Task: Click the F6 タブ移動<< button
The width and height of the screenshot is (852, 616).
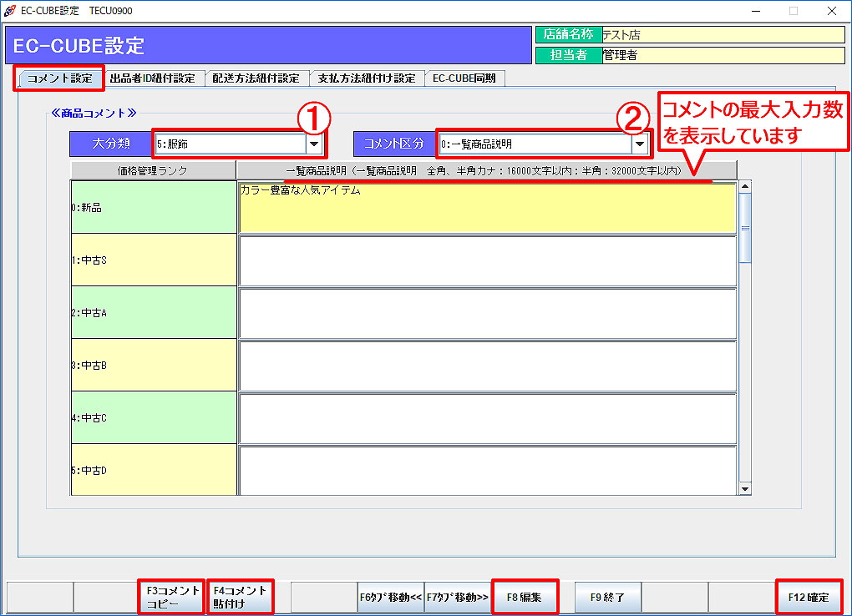Action: (x=391, y=598)
